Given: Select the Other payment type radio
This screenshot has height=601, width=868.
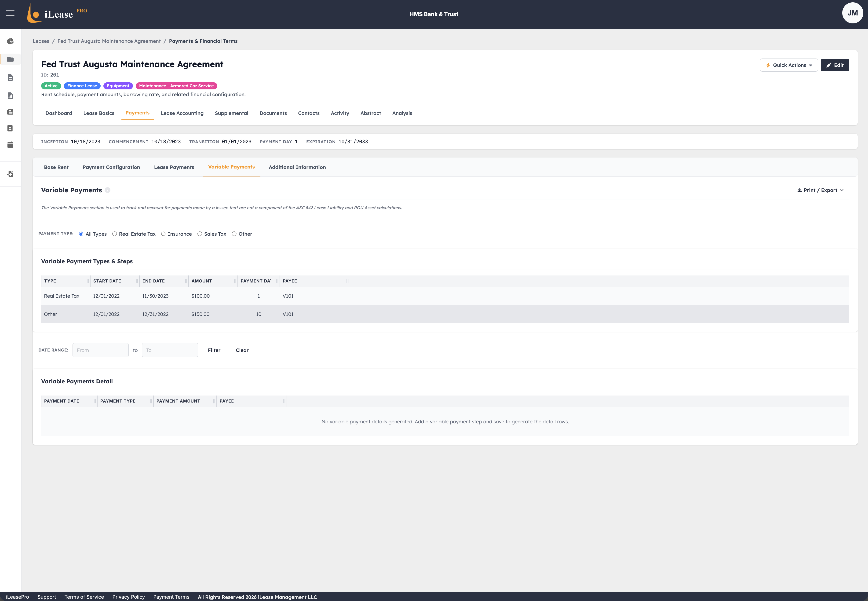Looking at the screenshot, I should tap(234, 234).
